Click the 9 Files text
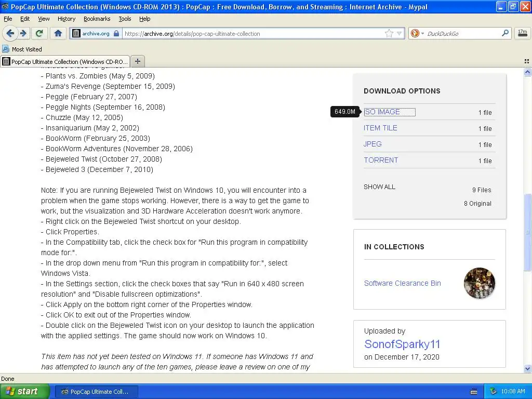 click(x=482, y=190)
